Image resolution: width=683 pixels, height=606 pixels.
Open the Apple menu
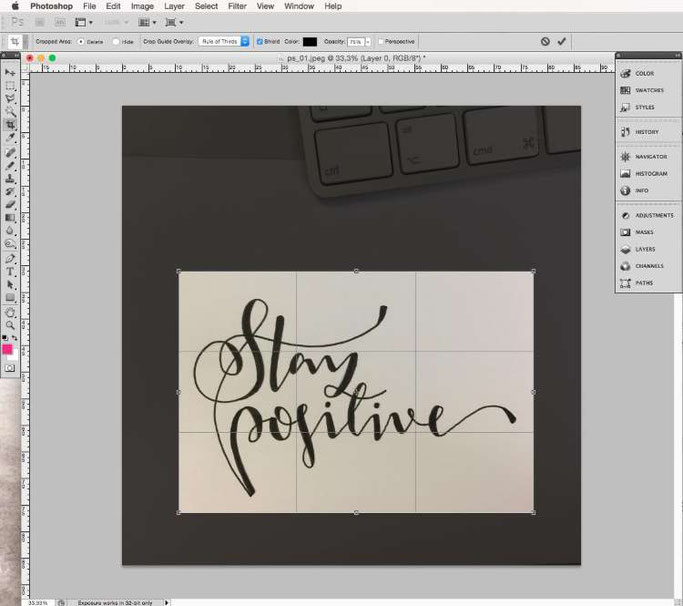click(x=15, y=6)
